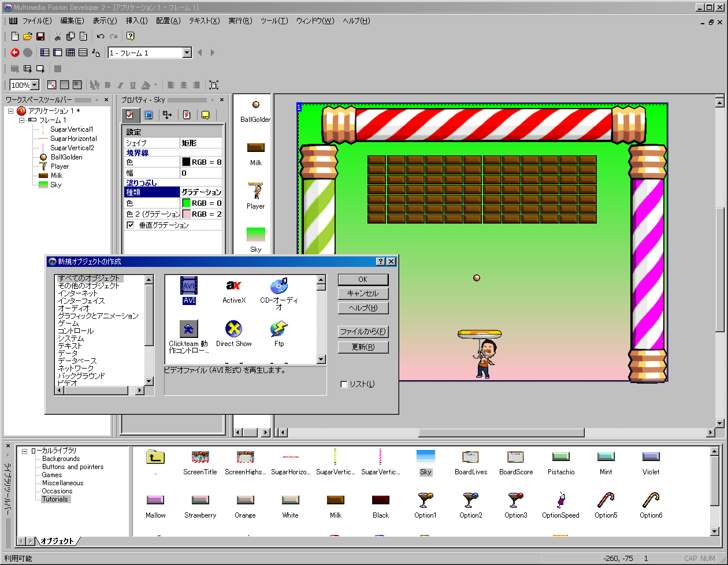
Task: Click the キャンセル button
Action: pyautogui.click(x=363, y=293)
